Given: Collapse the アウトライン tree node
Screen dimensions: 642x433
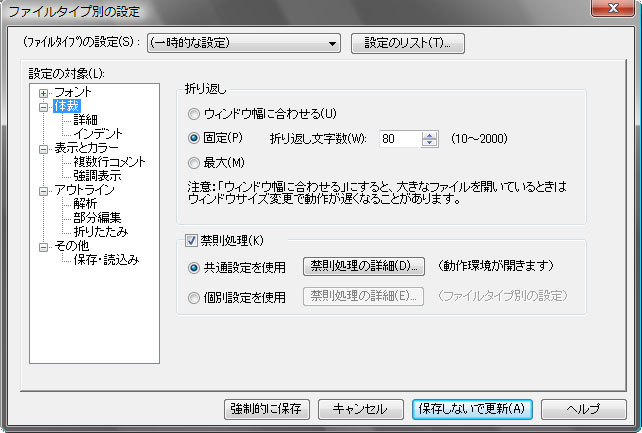Looking at the screenshot, I should click(x=43, y=191).
